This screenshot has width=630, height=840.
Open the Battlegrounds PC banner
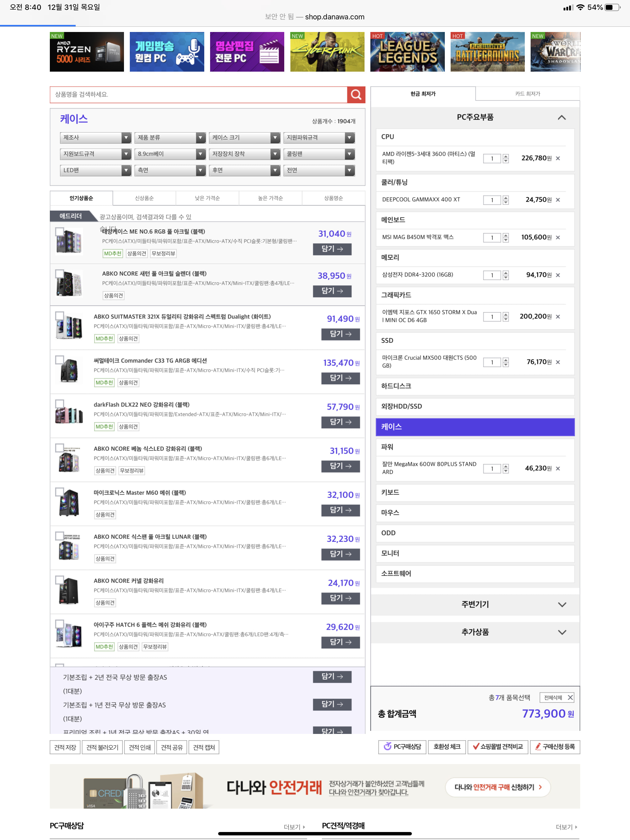[x=488, y=52]
